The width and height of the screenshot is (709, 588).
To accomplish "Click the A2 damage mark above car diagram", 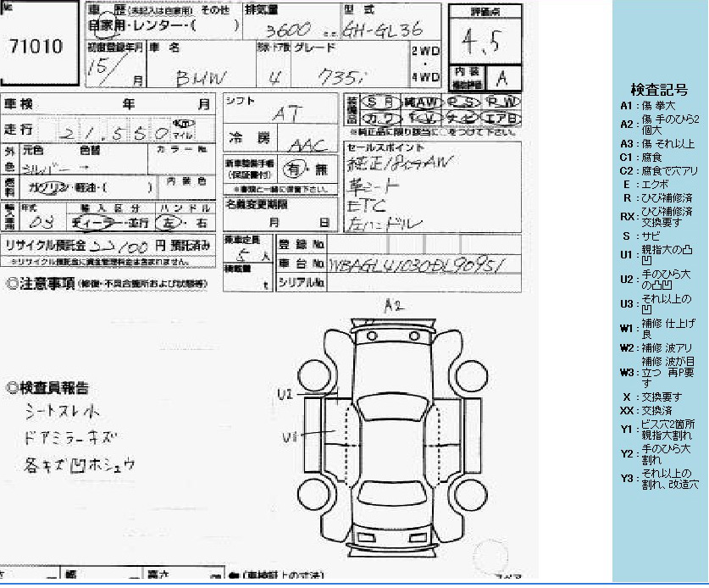I will (392, 306).
